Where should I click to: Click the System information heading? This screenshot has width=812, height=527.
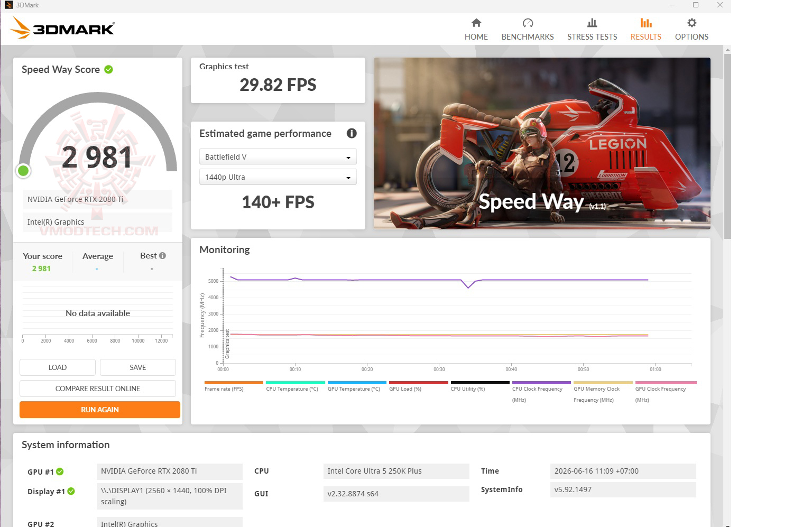[66, 445]
